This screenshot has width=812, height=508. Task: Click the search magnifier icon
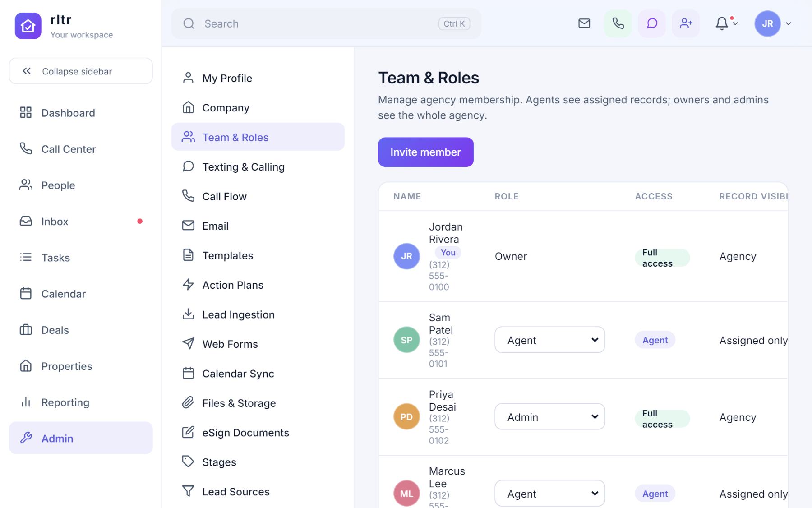pyautogui.click(x=189, y=24)
